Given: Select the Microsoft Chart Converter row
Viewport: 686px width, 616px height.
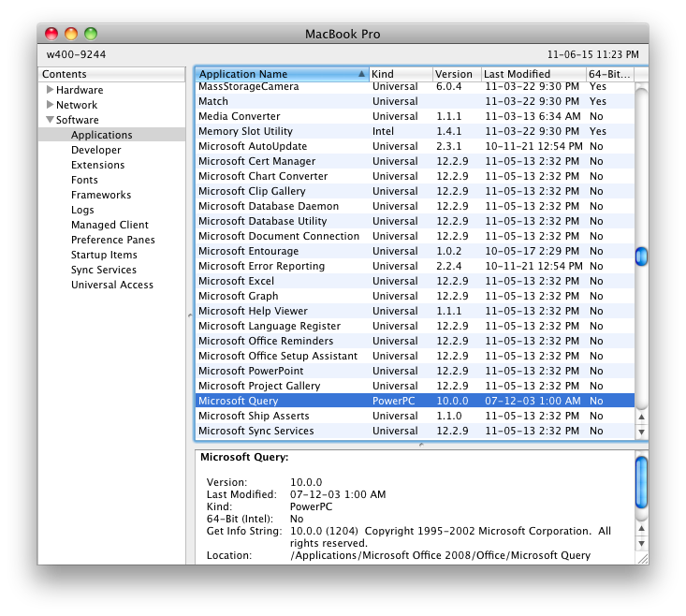Looking at the screenshot, I should pyautogui.click(x=415, y=176).
